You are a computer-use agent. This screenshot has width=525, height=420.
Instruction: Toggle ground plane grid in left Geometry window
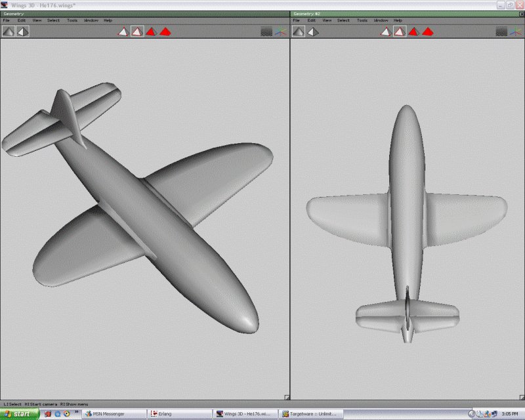click(266, 31)
